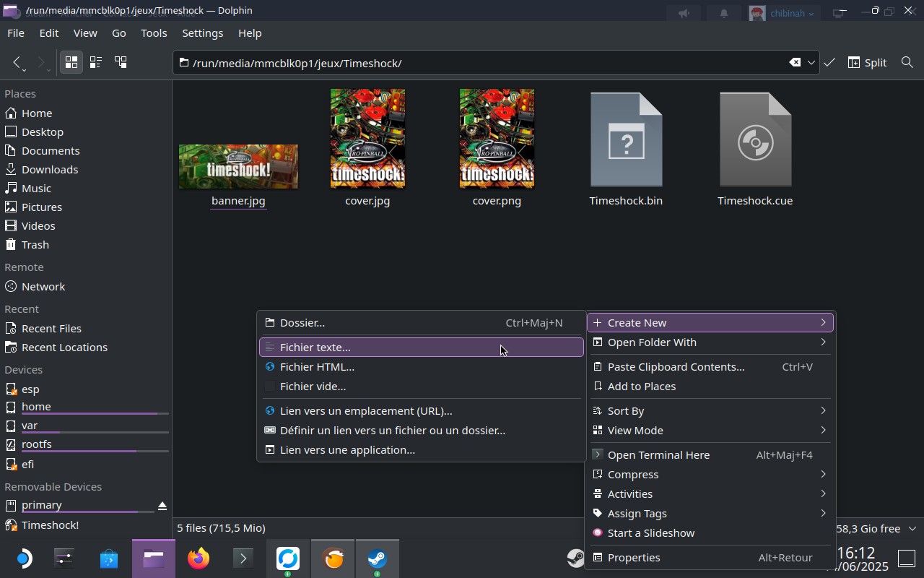Open the File menu
924x578 pixels.
(x=16, y=33)
